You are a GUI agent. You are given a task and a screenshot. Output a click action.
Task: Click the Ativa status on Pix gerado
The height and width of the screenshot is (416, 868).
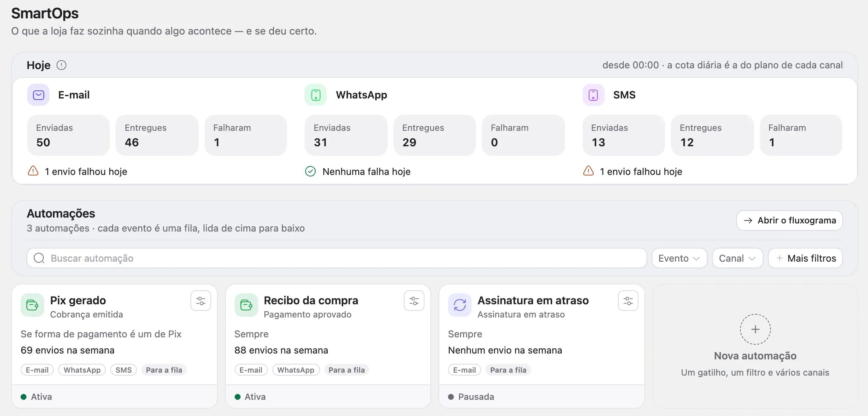pos(36,397)
